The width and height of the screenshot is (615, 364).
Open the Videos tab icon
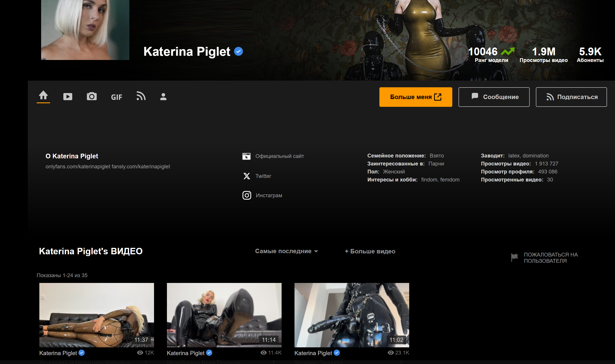pos(68,97)
